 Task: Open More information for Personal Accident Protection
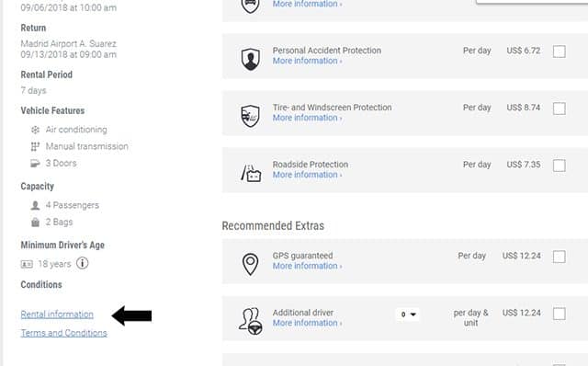(x=307, y=61)
